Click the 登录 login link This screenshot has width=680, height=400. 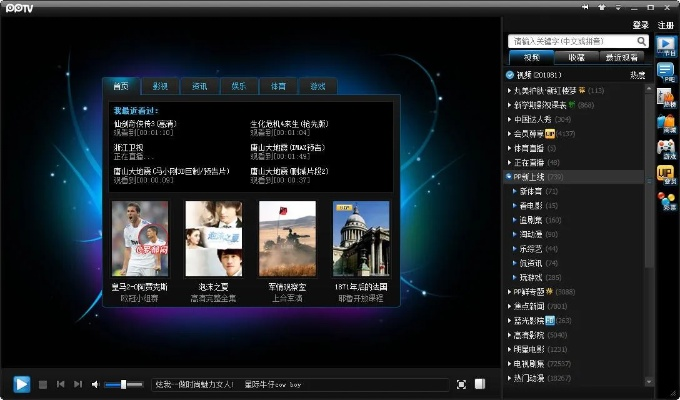click(x=640, y=25)
